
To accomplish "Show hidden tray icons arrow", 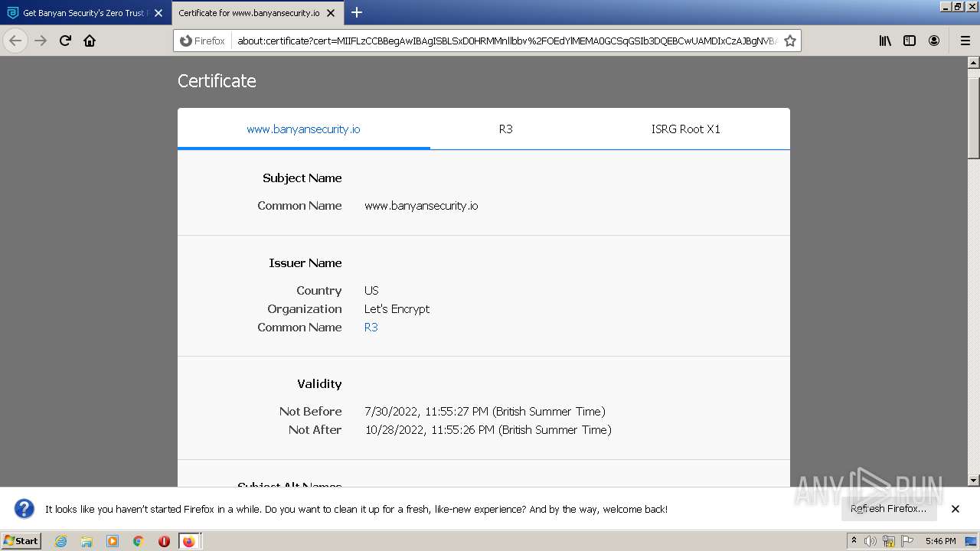I will [x=854, y=541].
